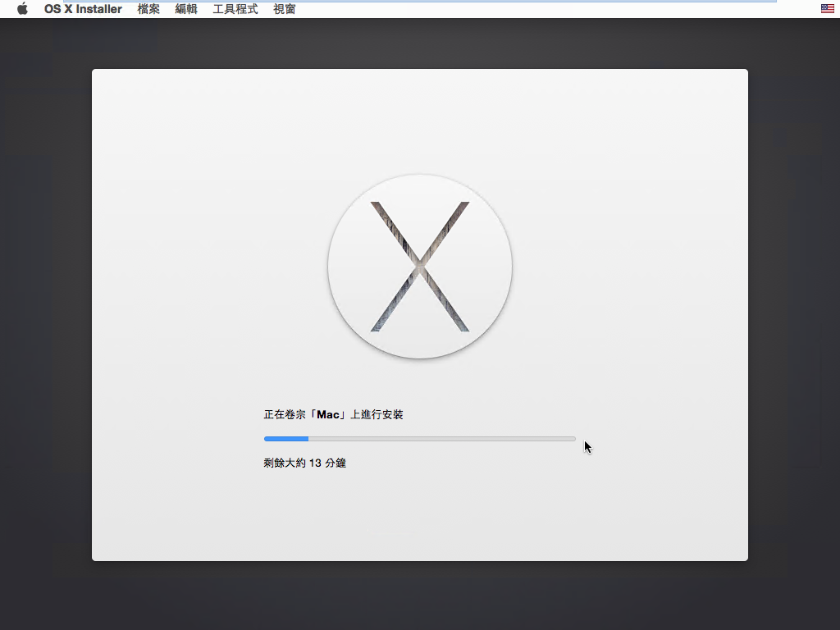Click the text 正在卷宗「Mac」上進行安裝
The image size is (840, 630).
[333, 414]
